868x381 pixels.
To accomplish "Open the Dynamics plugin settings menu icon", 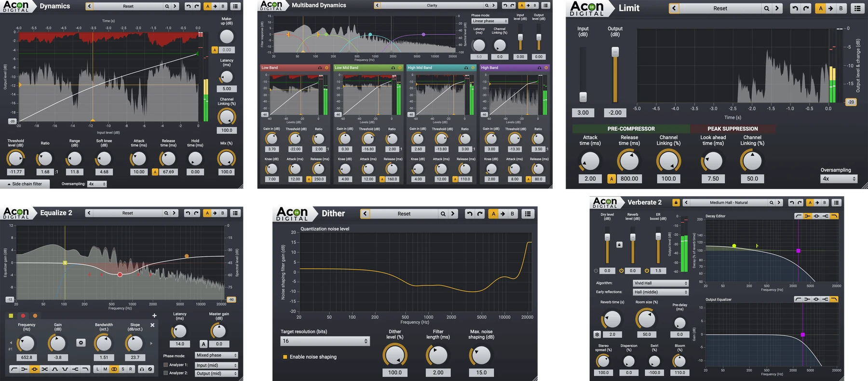I will [235, 6].
